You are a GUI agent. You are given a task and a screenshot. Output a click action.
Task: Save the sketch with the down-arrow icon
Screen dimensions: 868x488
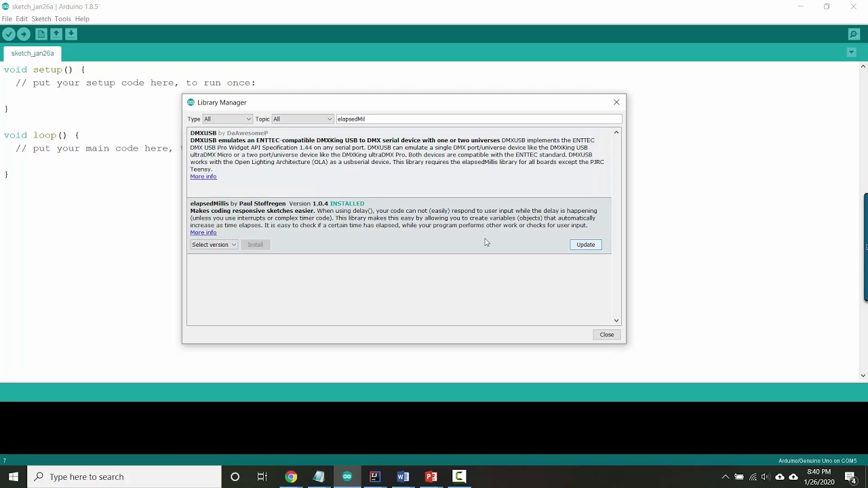pyautogui.click(x=71, y=34)
